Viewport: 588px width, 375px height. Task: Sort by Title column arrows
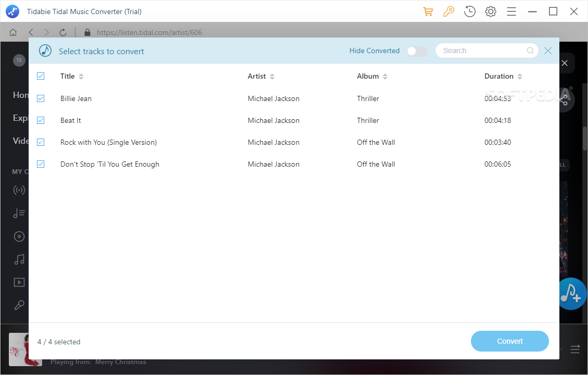[81, 77]
